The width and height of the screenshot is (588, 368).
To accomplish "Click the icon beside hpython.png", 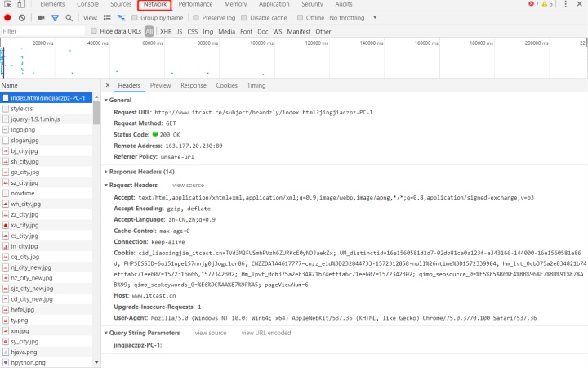I will 6,362.
